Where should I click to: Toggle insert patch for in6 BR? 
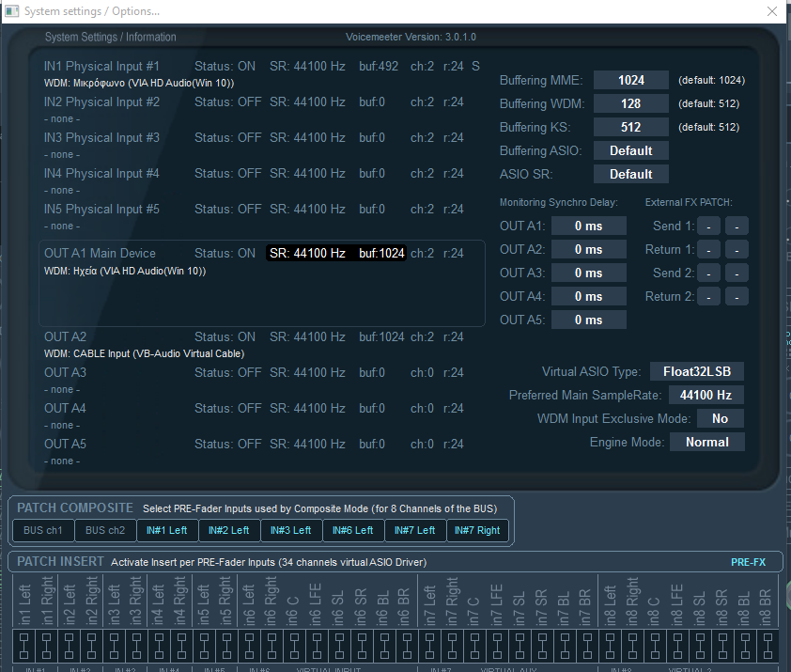(407, 645)
